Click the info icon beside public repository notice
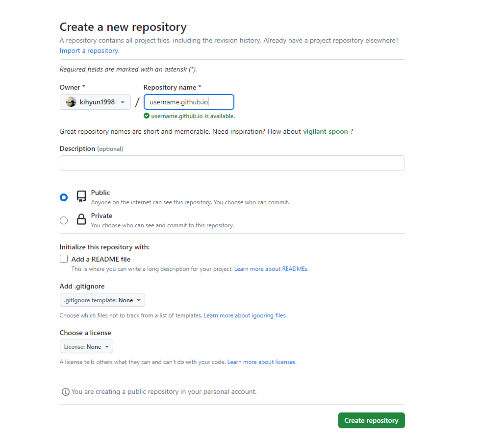Screen dimensions: 504x435 pos(66,392)
